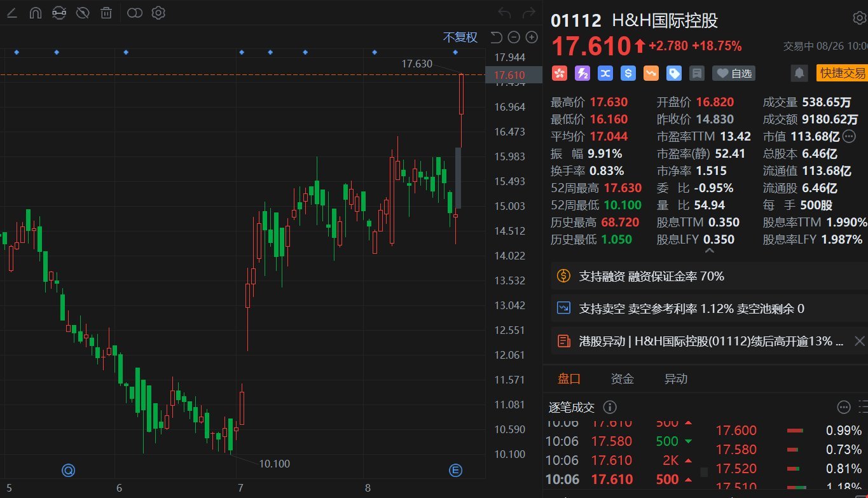Viewport: 868px width, 498px height.
Task: Switch to the 盘口 tab
Action: click(569, 379)
